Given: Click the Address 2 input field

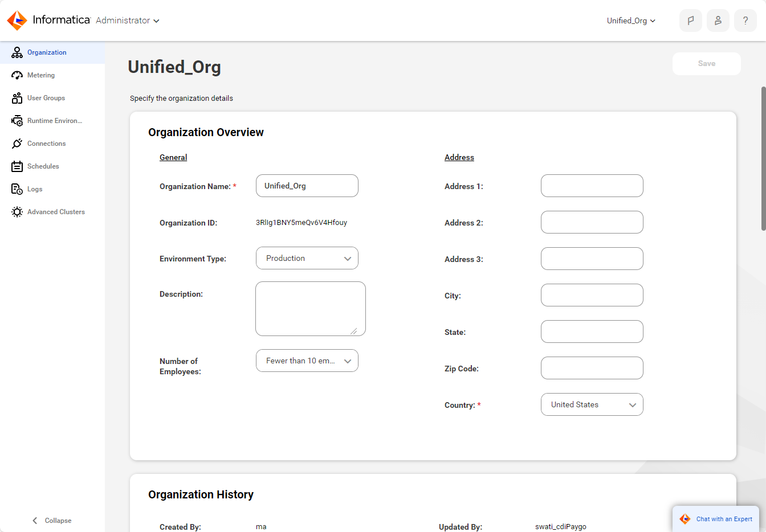Looking at the screenshot, I should pos(592,222).
